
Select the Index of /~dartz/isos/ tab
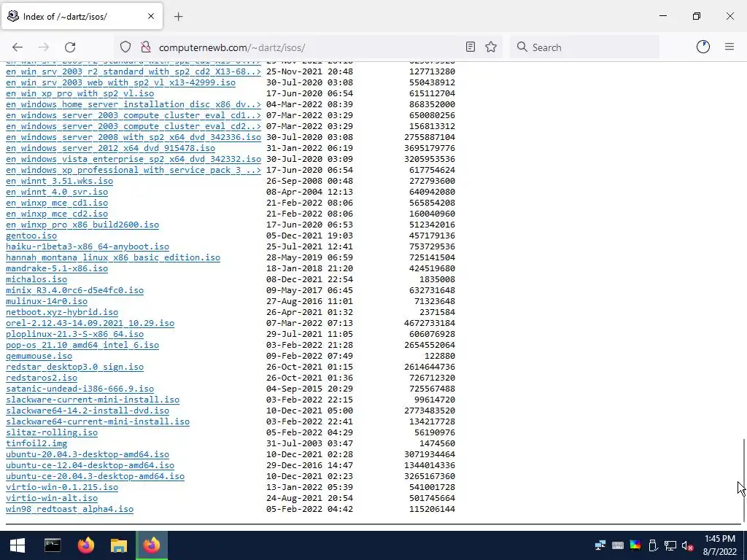click(82, 16)
